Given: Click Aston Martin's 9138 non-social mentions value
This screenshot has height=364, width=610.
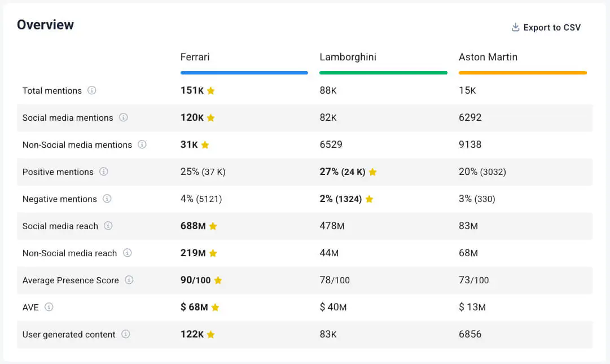Looking at the screenshot, I should tap(470, 144).
